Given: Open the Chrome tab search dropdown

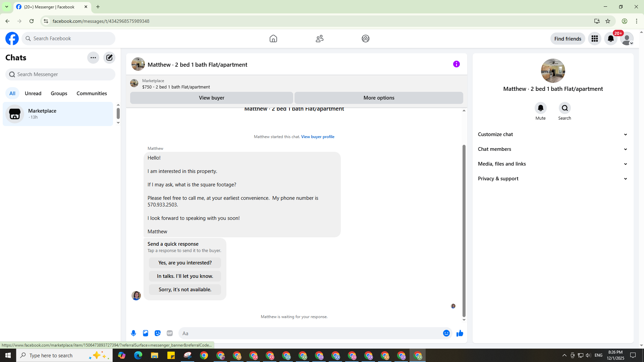Looking at the screenshot, I should click(x=7, y=7).
